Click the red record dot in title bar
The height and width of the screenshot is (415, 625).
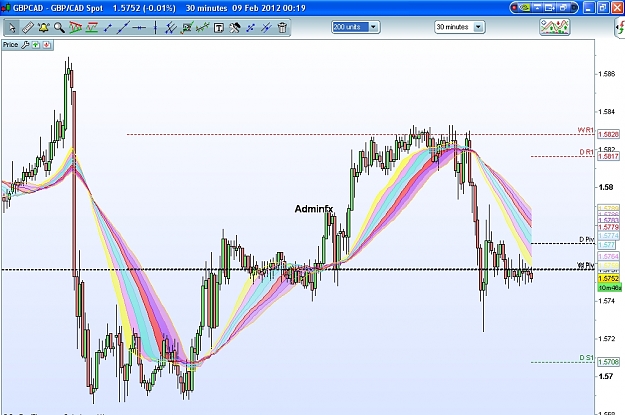(x=515, y=8)
